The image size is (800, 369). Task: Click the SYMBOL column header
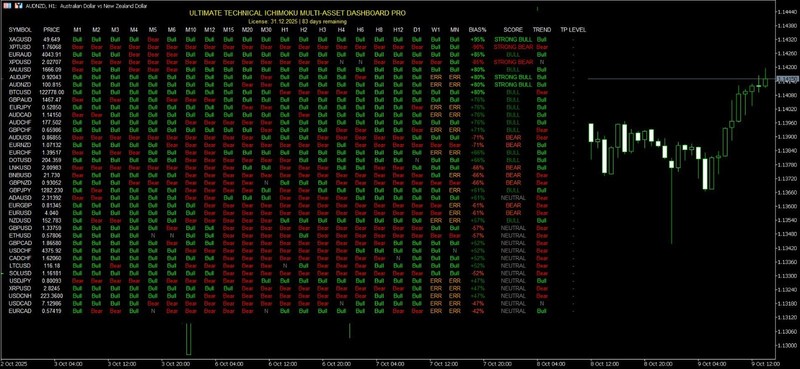coord(20,30)
